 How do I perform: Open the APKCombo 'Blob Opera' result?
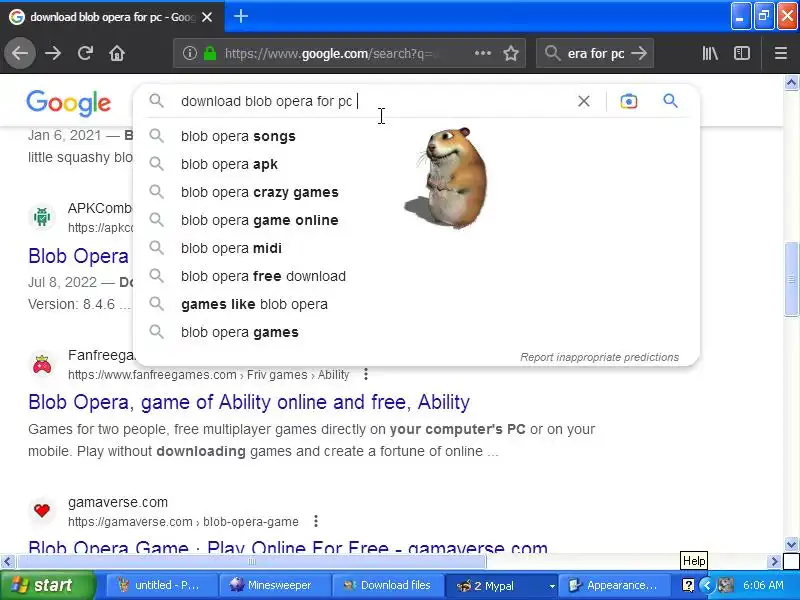[79, 256]
